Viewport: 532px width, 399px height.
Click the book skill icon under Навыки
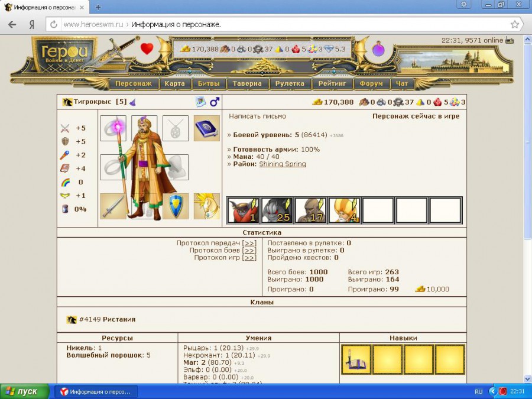click(x=356, y=359)
